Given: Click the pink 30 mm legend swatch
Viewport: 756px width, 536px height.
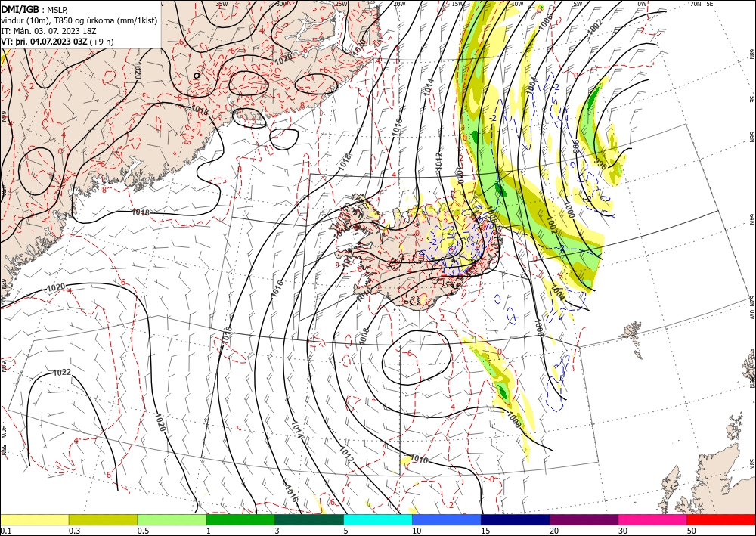Looking at the screenshot, I should tap(653, 519).
